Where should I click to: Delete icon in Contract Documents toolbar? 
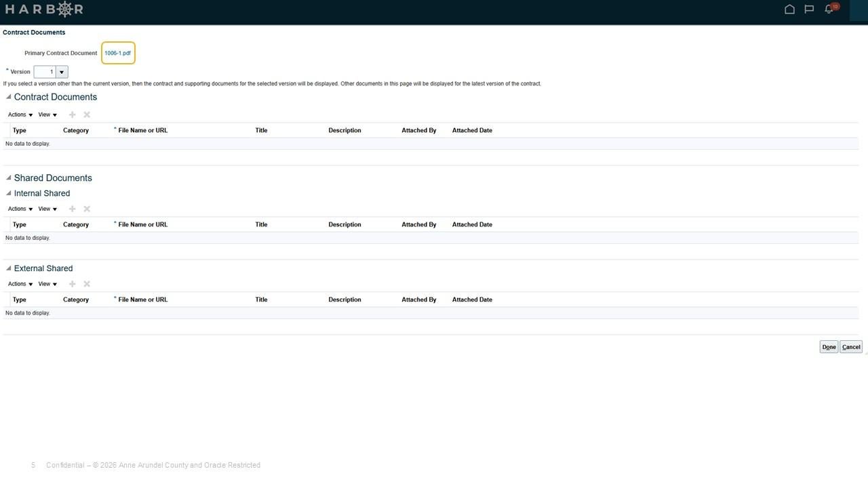click(87, 115)
